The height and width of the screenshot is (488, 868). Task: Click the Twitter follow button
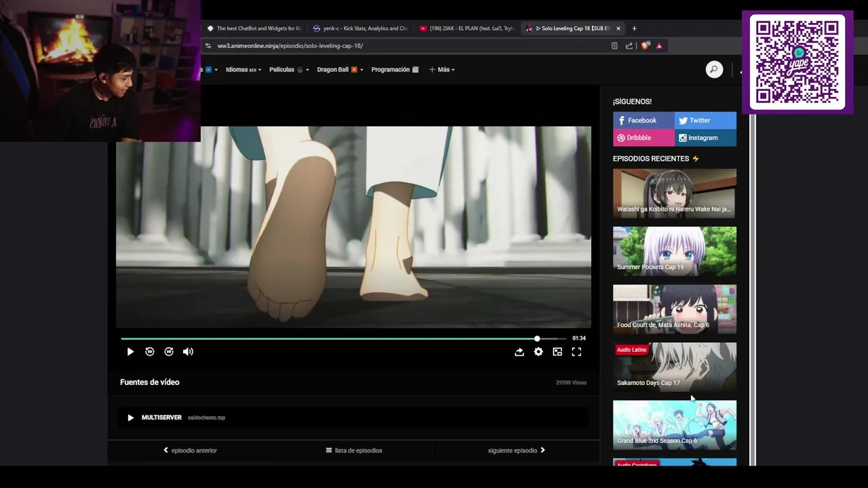tap(705, 120)
